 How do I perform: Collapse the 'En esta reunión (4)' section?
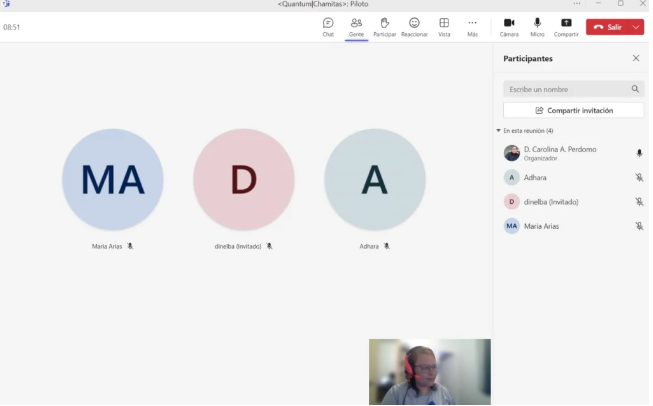(x=499, y=131)
